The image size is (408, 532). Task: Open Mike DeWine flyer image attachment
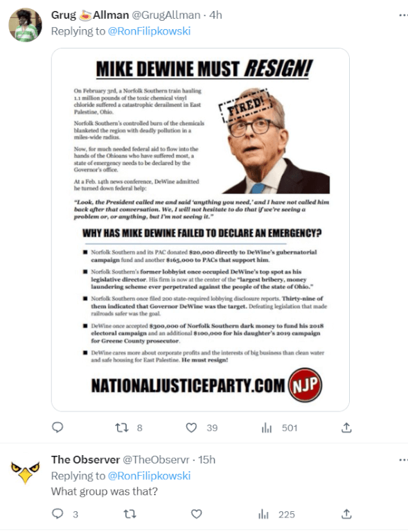tap(200, 230)
